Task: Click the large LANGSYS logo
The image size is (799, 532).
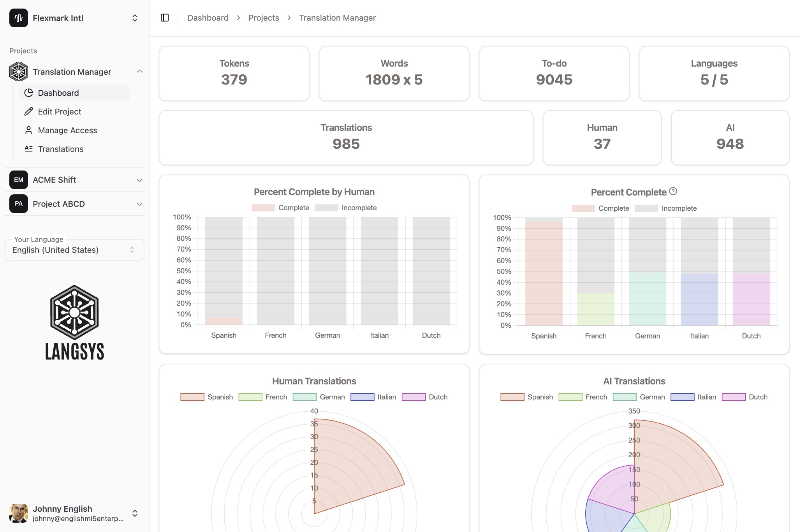Action: point(74,322)
